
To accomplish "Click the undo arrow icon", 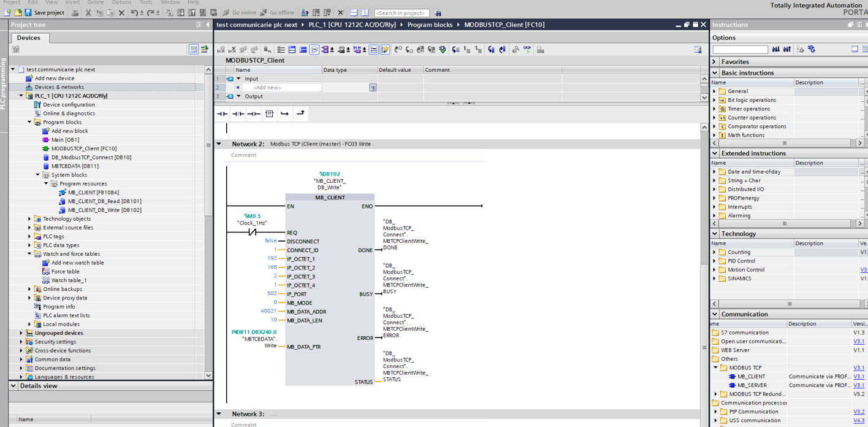I will click(x=134, y=12).
